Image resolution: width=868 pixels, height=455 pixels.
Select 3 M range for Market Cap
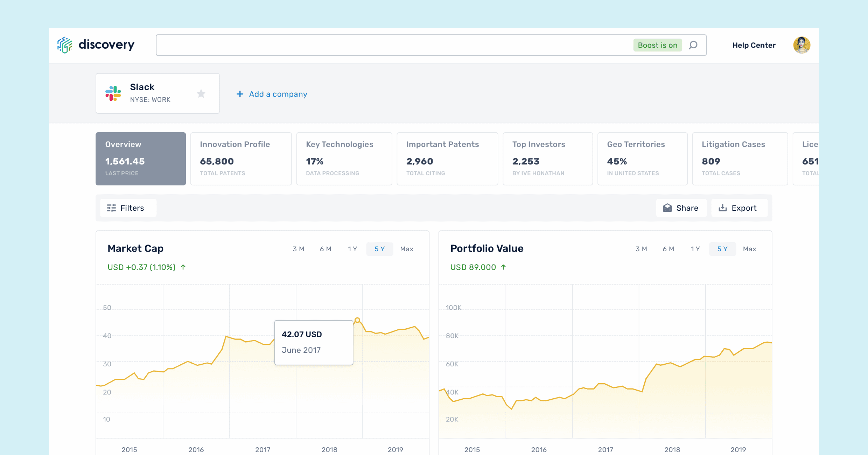tap(298, 249)
